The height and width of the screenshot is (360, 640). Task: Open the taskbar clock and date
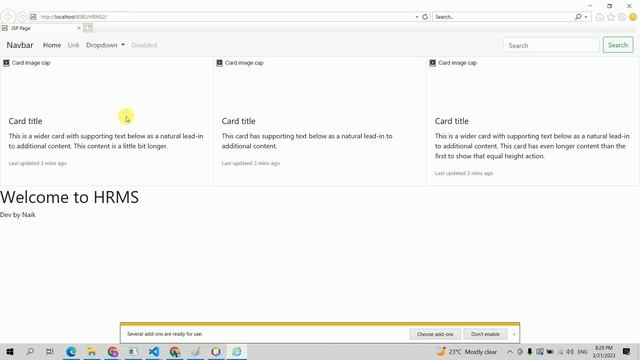pyautogui.click(x=604, y=351)
